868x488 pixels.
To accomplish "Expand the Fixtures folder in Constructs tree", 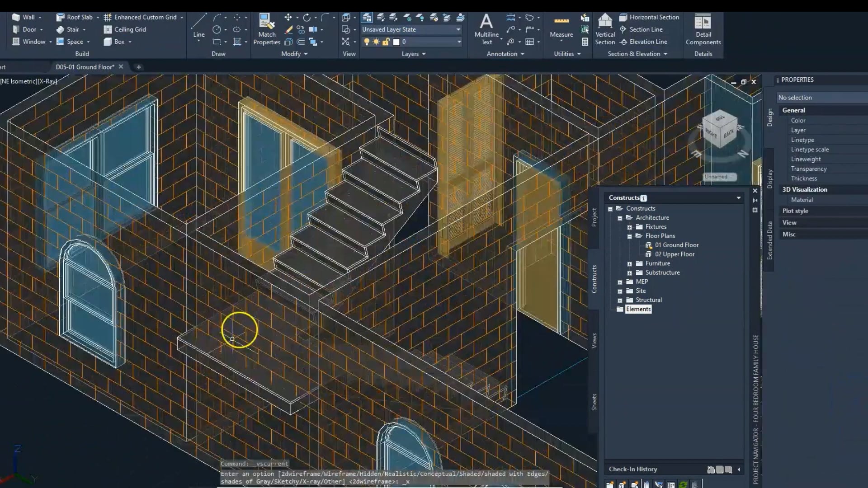I will 629,227.
